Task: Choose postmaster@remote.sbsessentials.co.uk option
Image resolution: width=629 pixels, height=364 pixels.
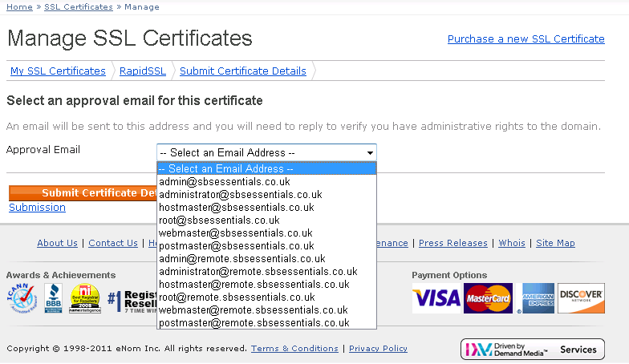Action: click(254, 323)
